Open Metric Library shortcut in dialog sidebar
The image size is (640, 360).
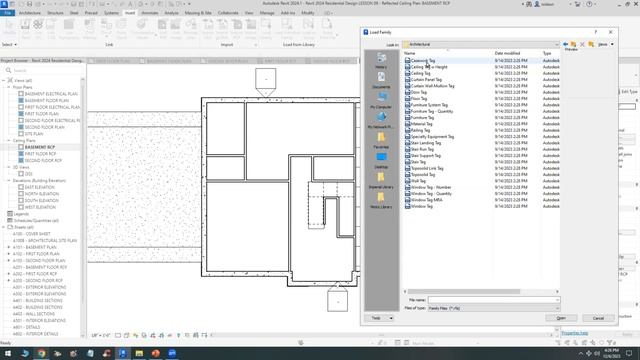(381, 200)
